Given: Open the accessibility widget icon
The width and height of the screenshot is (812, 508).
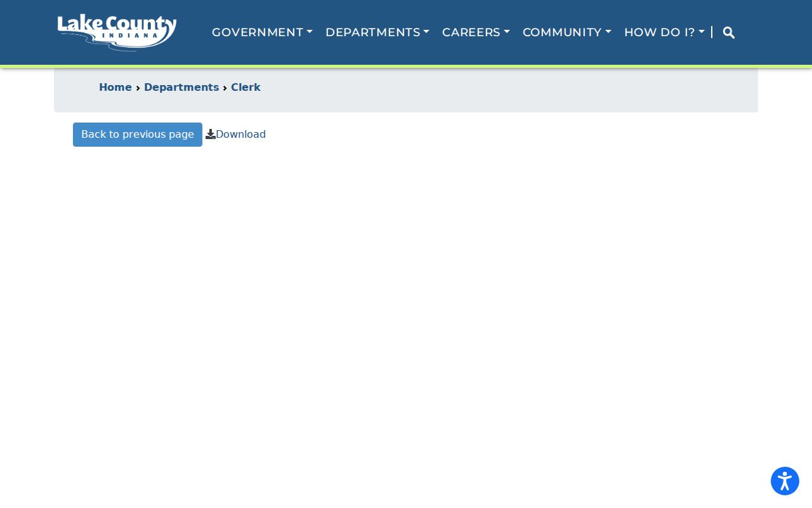Looking at the screenshot, I should pos(785,481).
